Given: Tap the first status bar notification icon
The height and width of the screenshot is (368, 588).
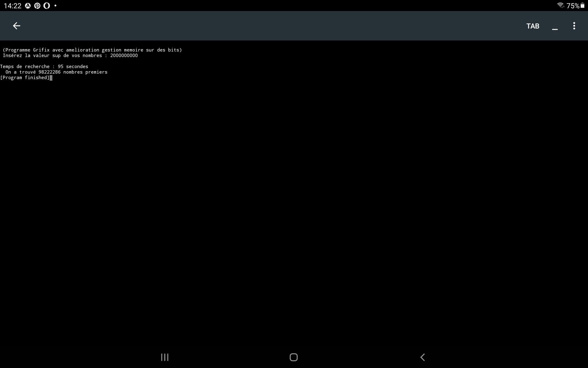Looking at the screenshot, I should click(28, 6).
